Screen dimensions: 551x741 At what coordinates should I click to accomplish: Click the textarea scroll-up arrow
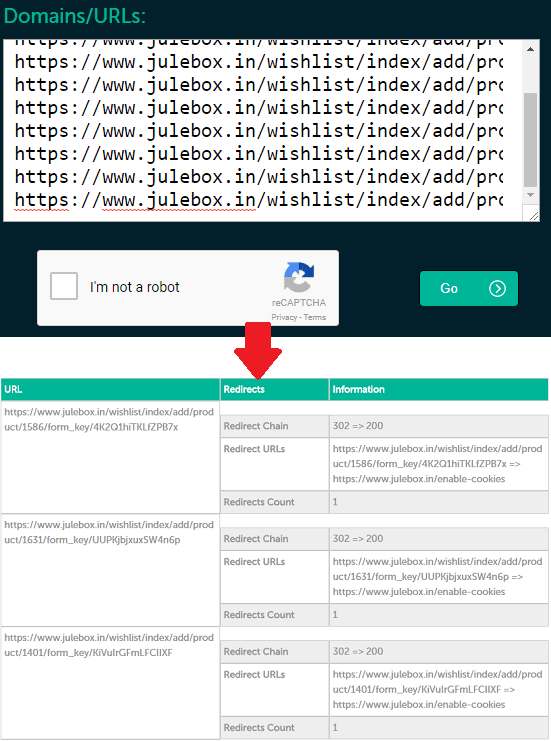pyautogui.click(x=530, y=49)
